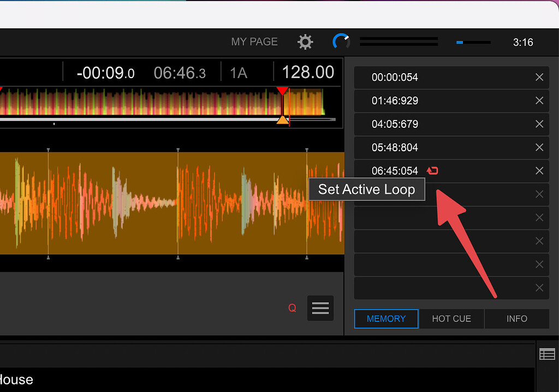Viewport: 559px width, 392px height.
Task: Set the active loop on cue 06:45:054
Action: click(432, 170)
